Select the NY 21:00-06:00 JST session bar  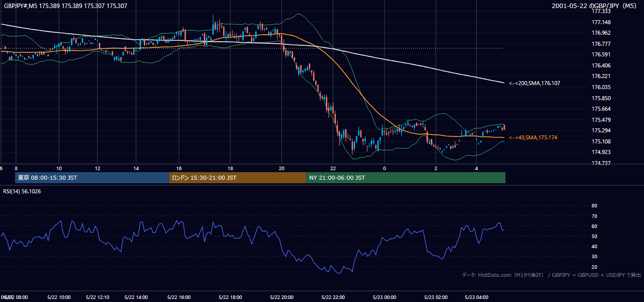(x=406, y=178)
